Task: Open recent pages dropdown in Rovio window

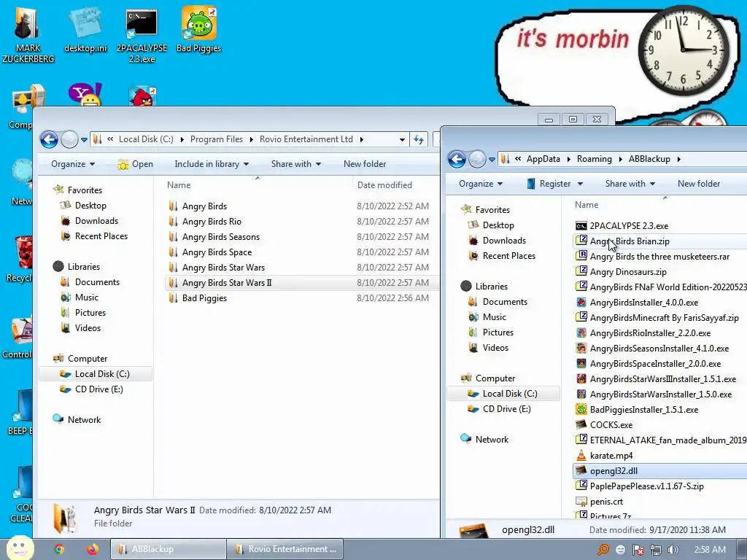Action: 84,140
